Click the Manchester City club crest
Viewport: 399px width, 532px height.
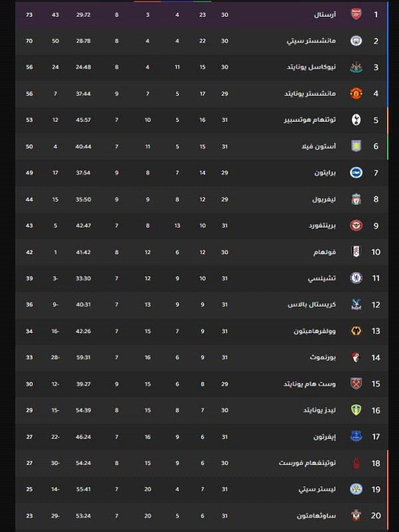click(x=356, y=41)
